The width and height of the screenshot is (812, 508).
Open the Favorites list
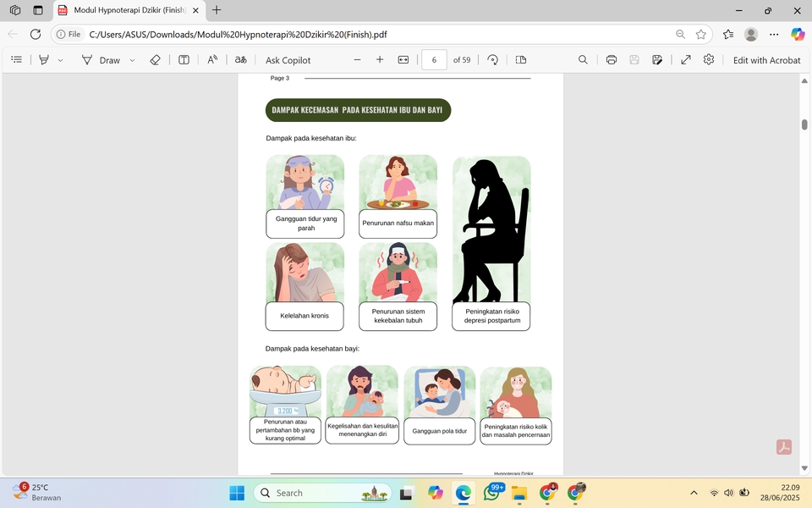[728, 34]
